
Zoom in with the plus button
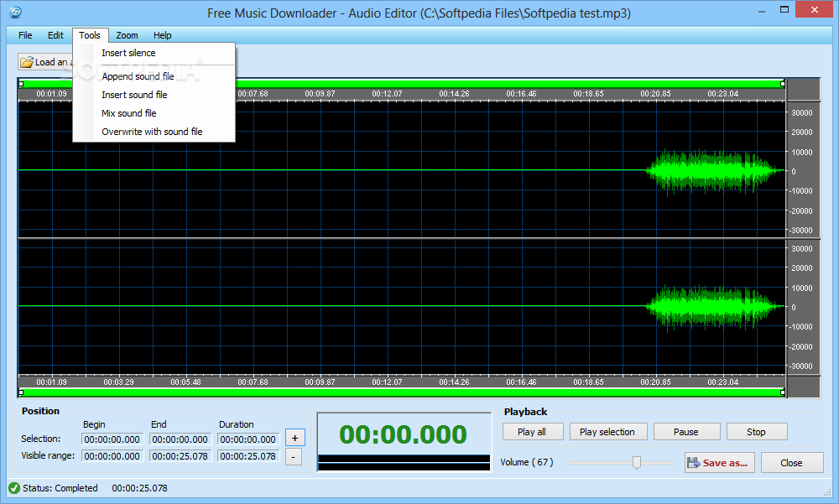(294, 439)
